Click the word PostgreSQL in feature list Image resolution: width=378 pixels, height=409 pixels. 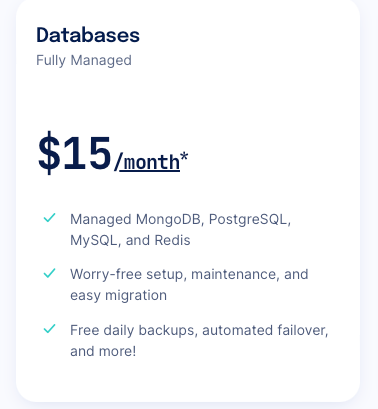point(250,220)
